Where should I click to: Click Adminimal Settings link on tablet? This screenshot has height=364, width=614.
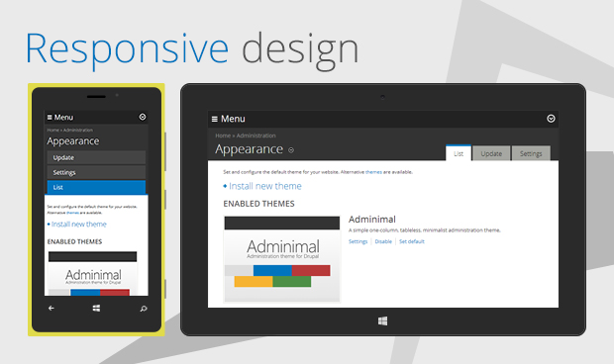point(358,241)
